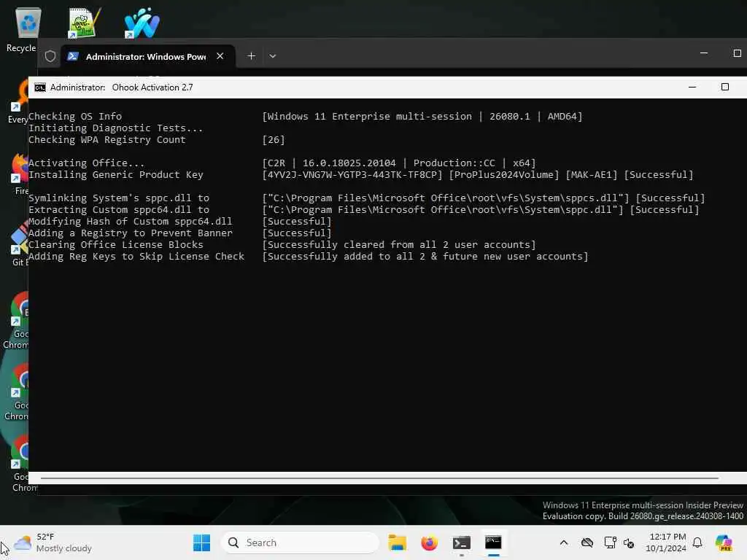The image size is (747, 560).
Task: Open File Explorer from the taskbar
Action: pyautogui.click(x=397, y=542)
